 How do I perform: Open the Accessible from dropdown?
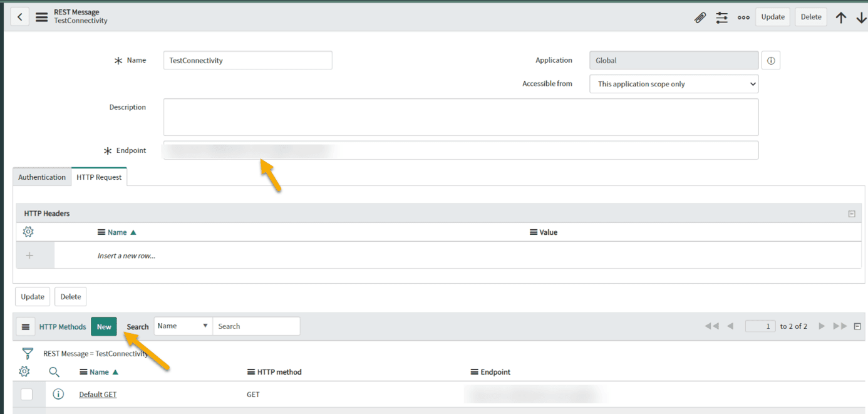(x=674, y=83)
